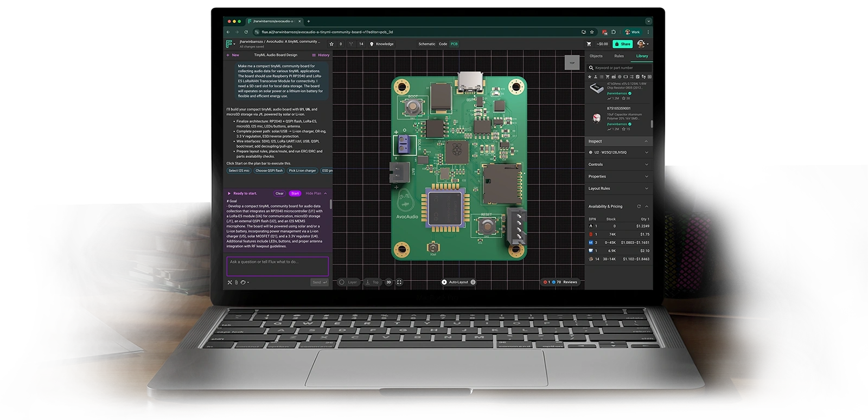Open browser extensions puzzle icon
This screenshot has width=868, height=420.
[x=614, y=32]
